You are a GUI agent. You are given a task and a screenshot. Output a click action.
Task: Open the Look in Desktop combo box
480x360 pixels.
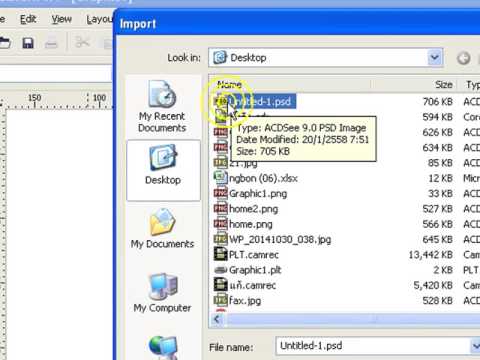pos(326,58)
